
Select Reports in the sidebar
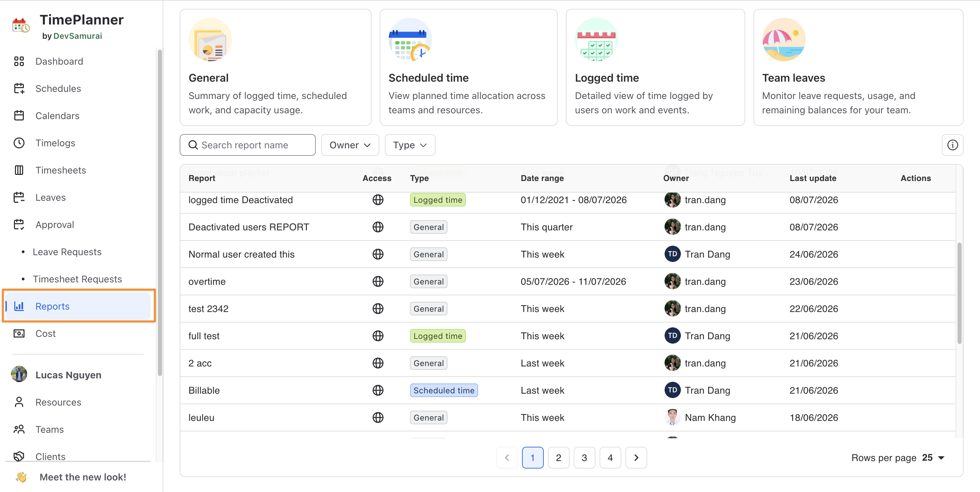click(x=78, y=306)
